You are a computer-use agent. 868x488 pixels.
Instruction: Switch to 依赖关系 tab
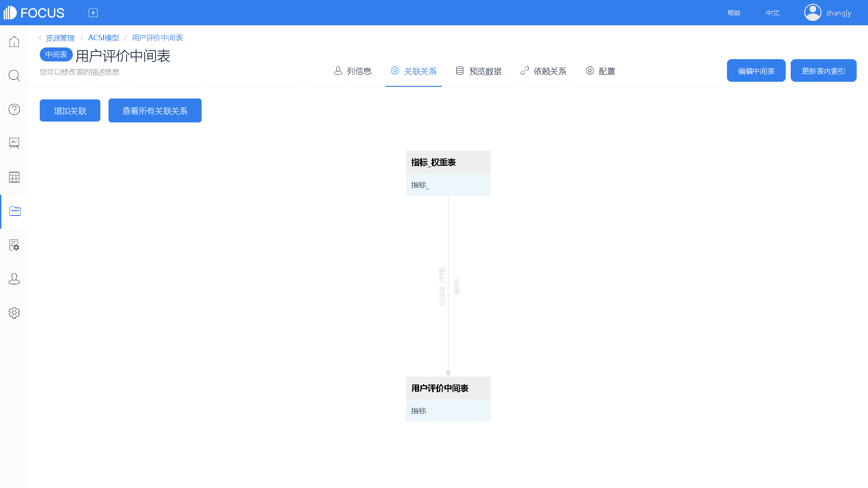tap(543, 71)
